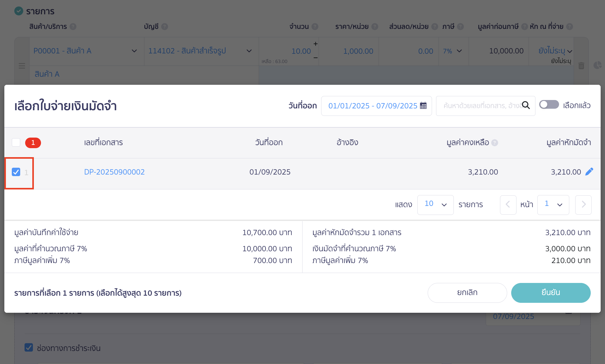Click help icon beside จำนวน header
605x364 pixels.
[315, 27]
